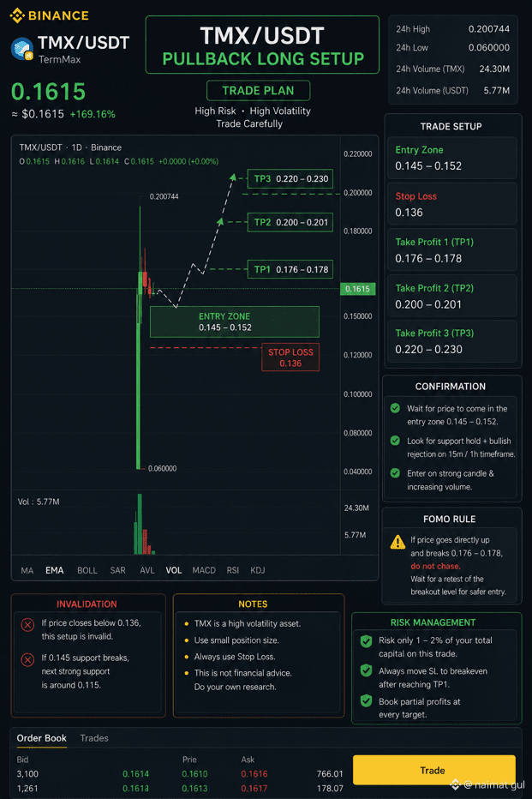Image resolution: width=532 pixels, height=799 pixels.
Task: Open the Order Book tab
Action: 42,738
